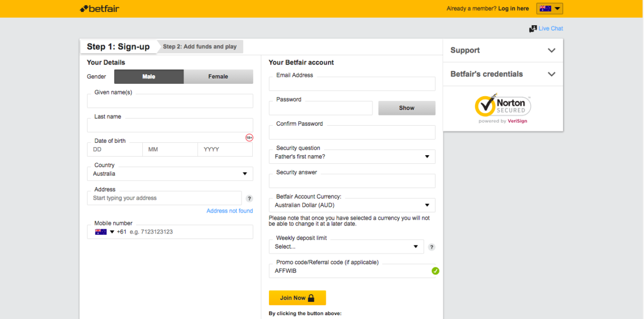Click inside the Email Address field

[352, 84]
